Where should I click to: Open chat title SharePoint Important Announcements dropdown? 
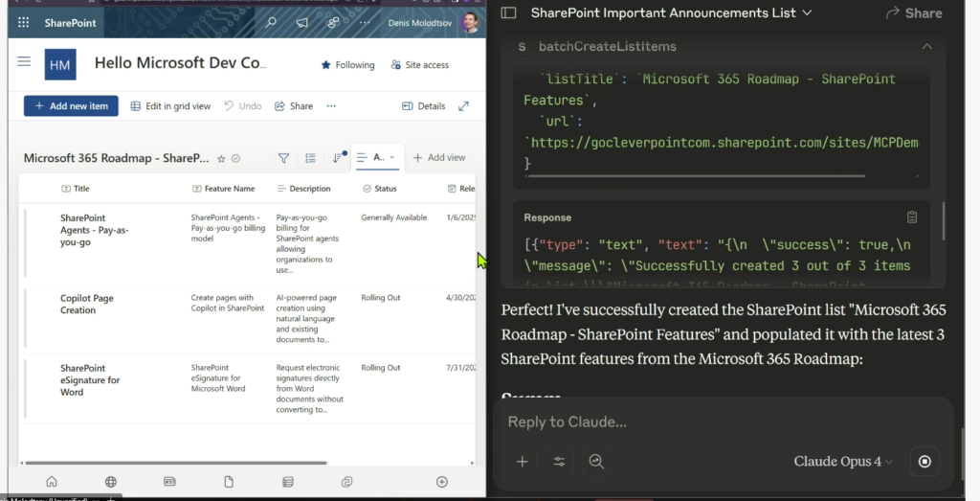(x=671, y=12)
